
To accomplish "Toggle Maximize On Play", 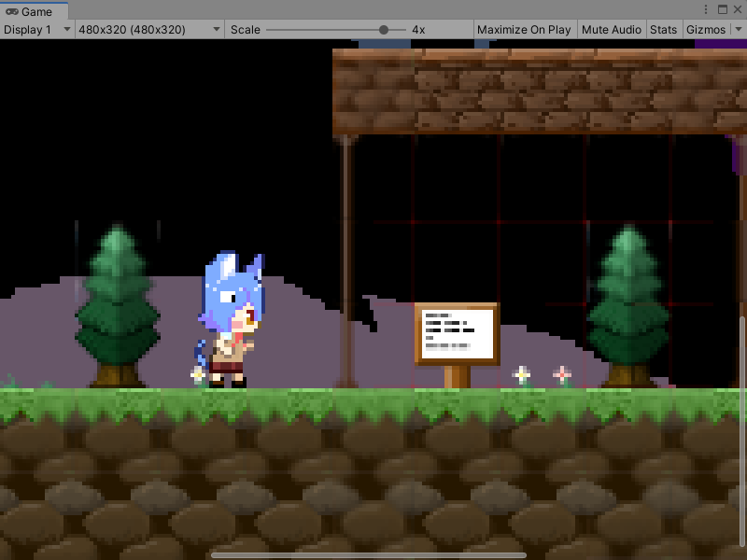I will coord(524,29).
